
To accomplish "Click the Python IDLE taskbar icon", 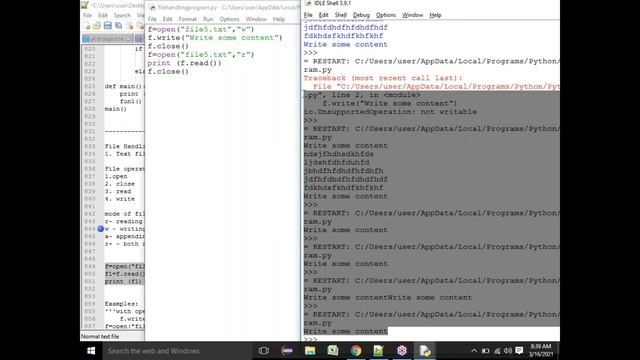I will 425,351.
